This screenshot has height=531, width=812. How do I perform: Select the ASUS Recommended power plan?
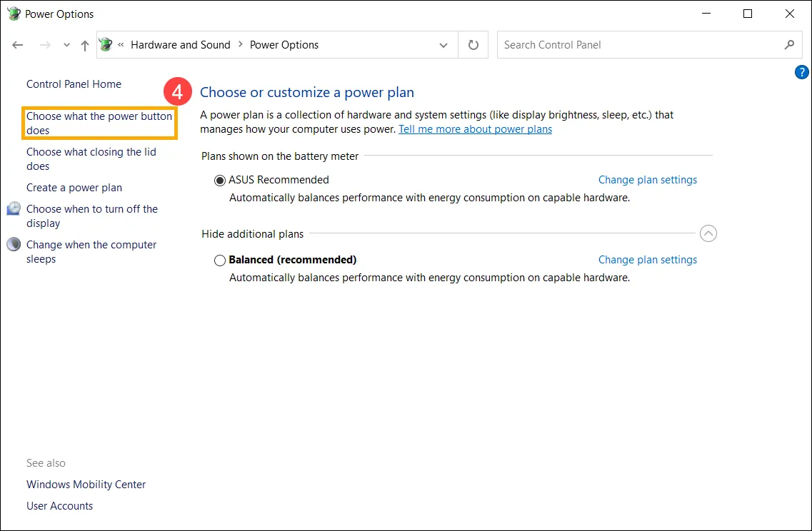click(x=220, y=180)
